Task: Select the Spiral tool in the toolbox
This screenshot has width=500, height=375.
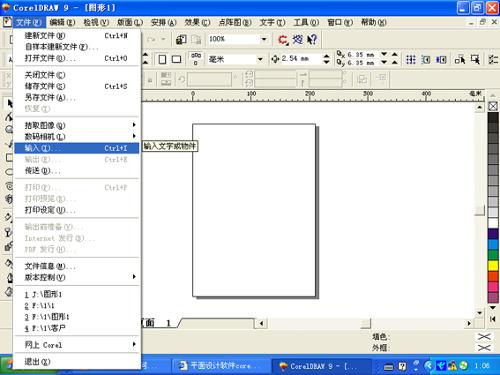Action: 9,185
